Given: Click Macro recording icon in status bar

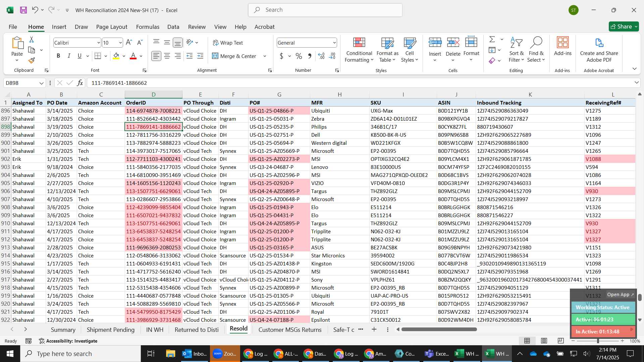Looking at the screenshot, I should pos(29,341).
